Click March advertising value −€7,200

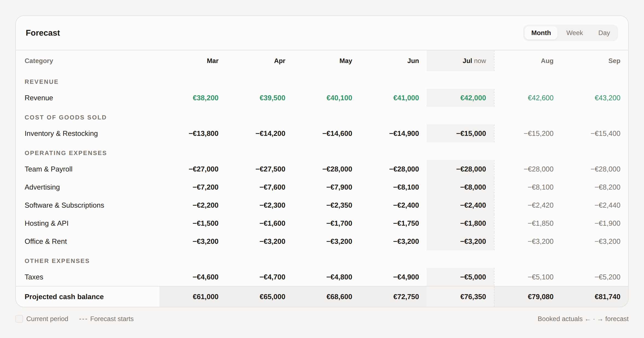coord(205,187)
